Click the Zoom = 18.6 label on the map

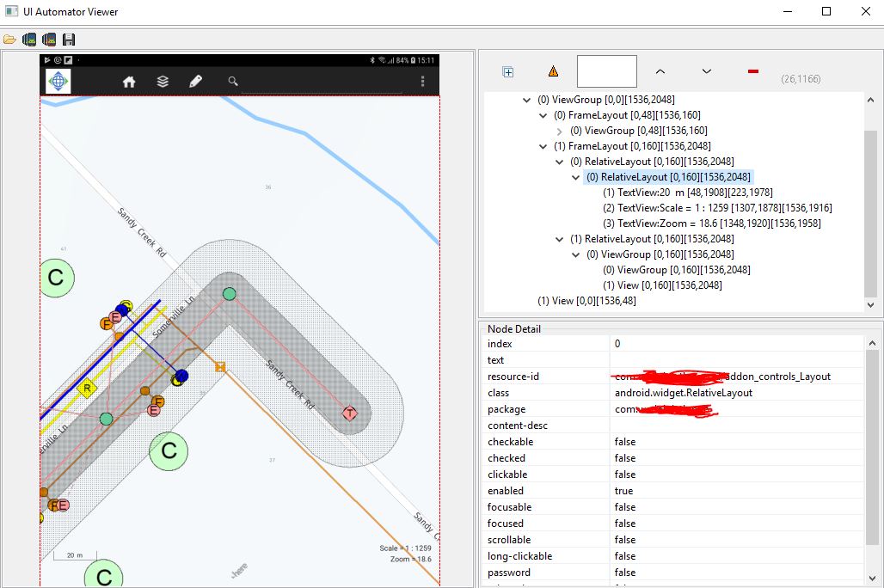click(410, 560)
